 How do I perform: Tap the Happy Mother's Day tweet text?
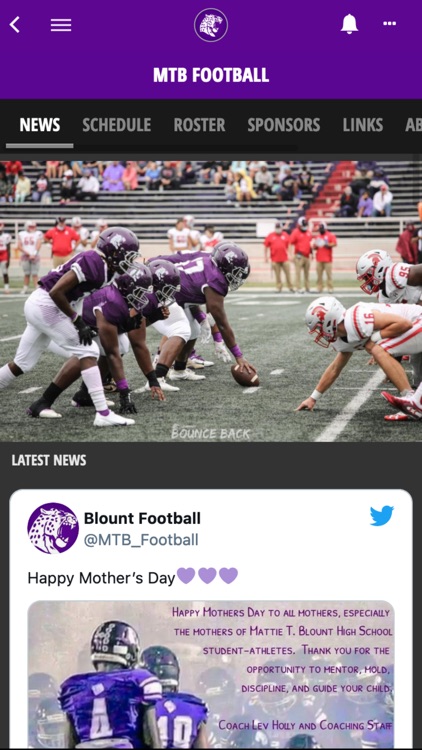point(133,577)
